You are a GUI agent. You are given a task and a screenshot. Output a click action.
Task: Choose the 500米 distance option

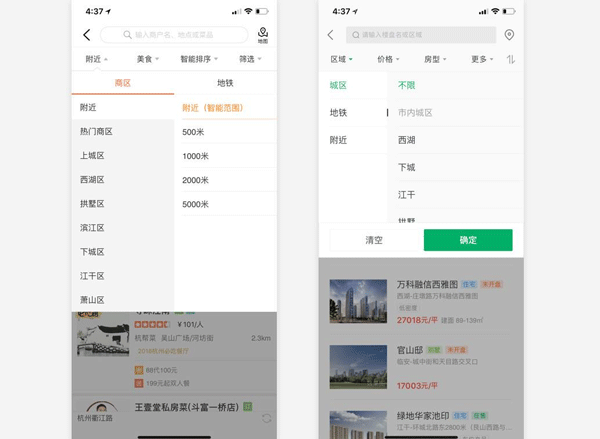[225, 132]
